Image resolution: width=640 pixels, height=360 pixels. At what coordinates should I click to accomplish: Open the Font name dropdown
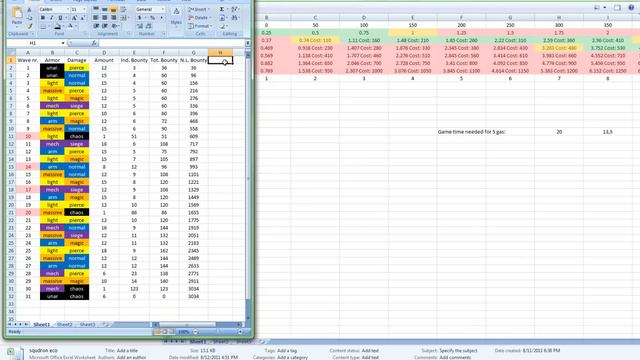pos(67,9)
